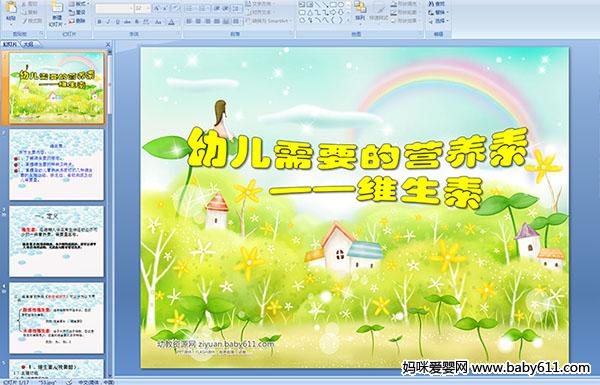Click the Replace (替换) button
Image resolution: width=600 pixels, height=385 pixels.
[x=438, y=12]
